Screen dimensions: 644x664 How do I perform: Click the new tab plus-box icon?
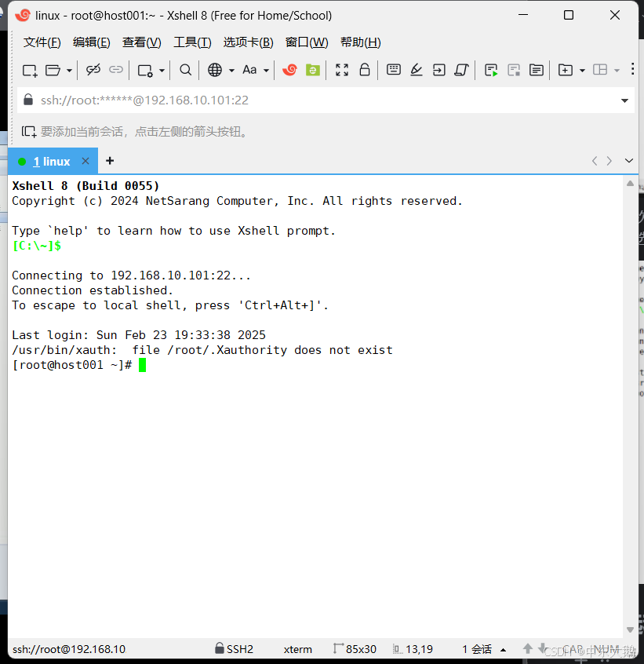pyautogui.click(x=566, y=70)
